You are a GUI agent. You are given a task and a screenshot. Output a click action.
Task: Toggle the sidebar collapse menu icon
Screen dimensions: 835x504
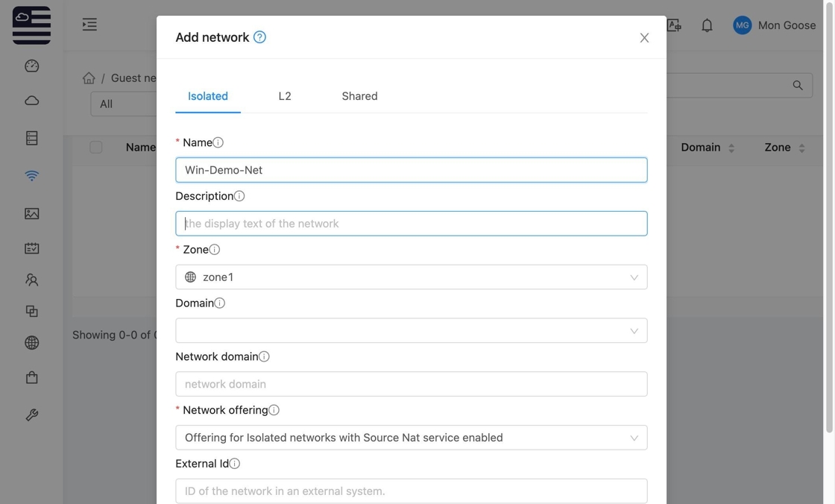89,25
